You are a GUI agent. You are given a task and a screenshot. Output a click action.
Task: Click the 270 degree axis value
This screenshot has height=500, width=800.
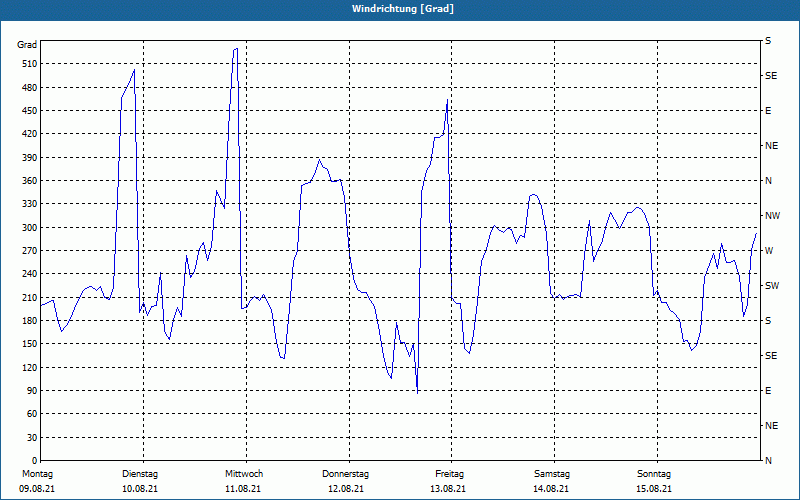(x=30, y=251)
